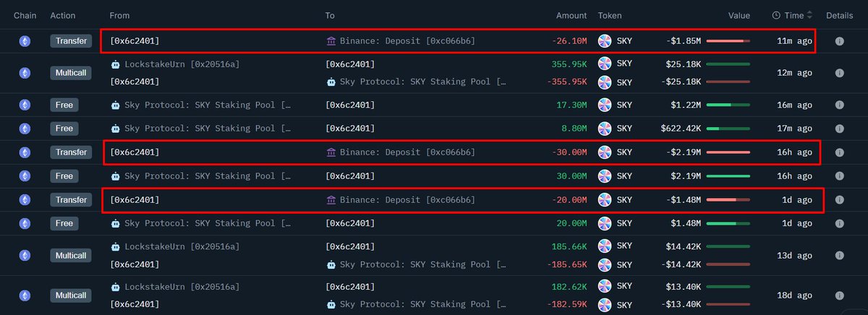Click the Transfer badge on the 11m ago row
868x315 pixels.
[x=70, y=41]
